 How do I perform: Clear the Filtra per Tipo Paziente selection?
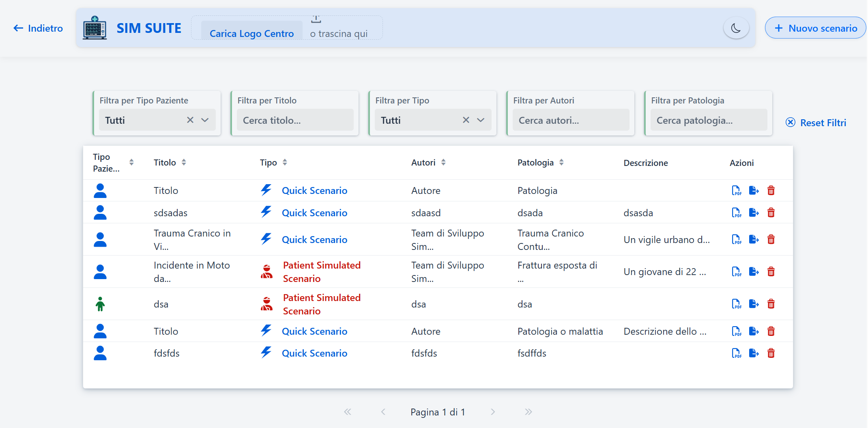pos(190,120)
